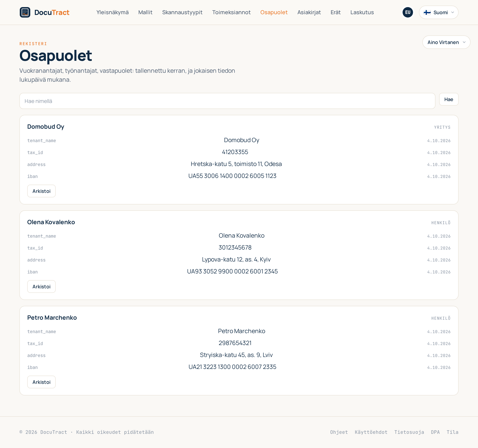
Task: Go to Laskutus page
Action: coord(362,12)
